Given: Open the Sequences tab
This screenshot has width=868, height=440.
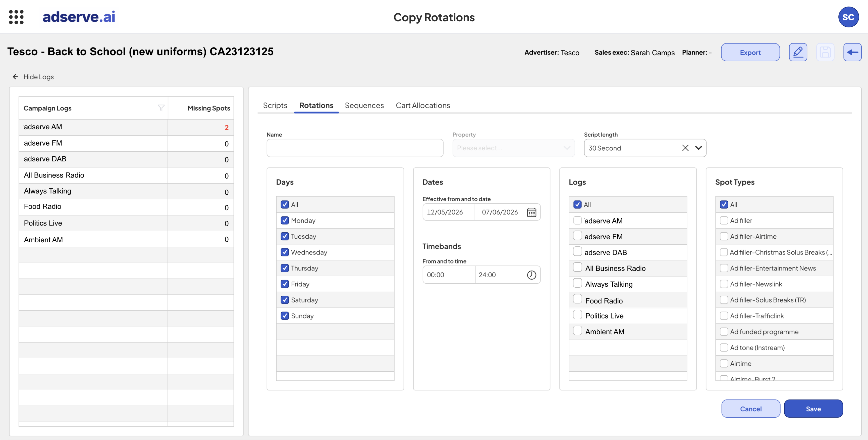Looking at the screenshot, I should point(364,106).
